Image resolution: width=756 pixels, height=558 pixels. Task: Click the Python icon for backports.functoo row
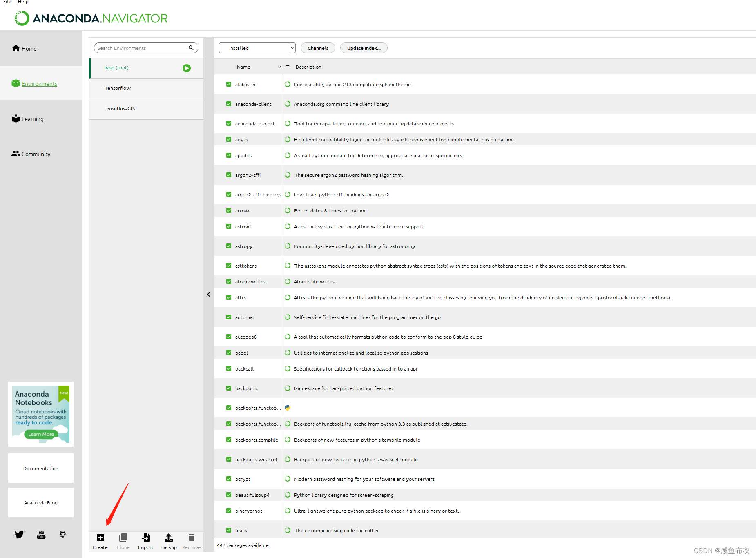point(288,408)
